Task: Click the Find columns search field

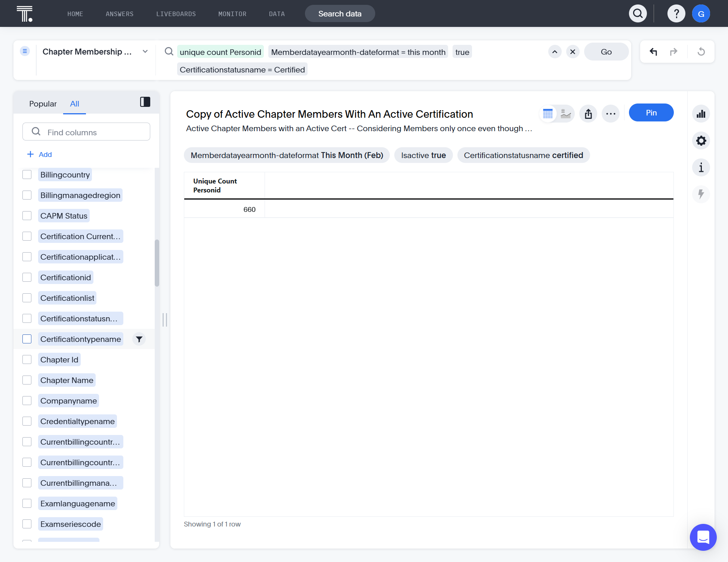Action: (x=86, y=132)
